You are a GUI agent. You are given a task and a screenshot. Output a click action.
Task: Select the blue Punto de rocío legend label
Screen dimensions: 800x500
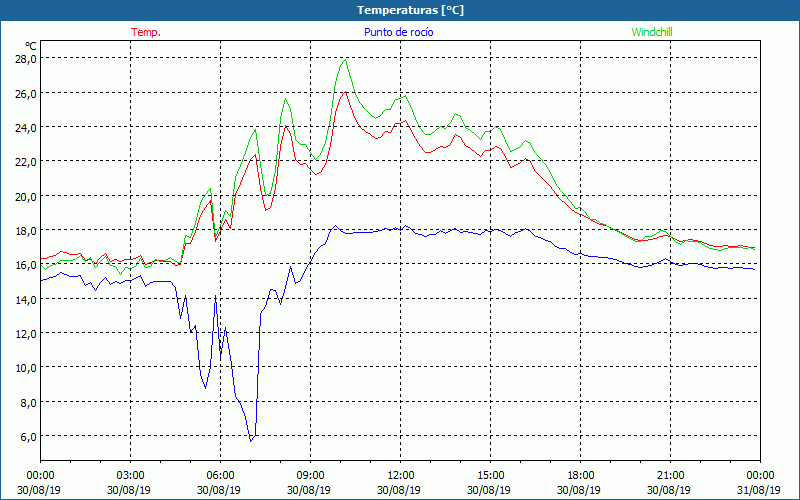pos(398,32)
